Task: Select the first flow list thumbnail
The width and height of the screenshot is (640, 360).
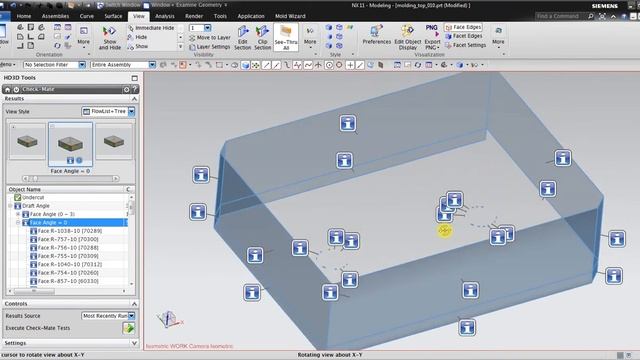Action: point(27,142)
